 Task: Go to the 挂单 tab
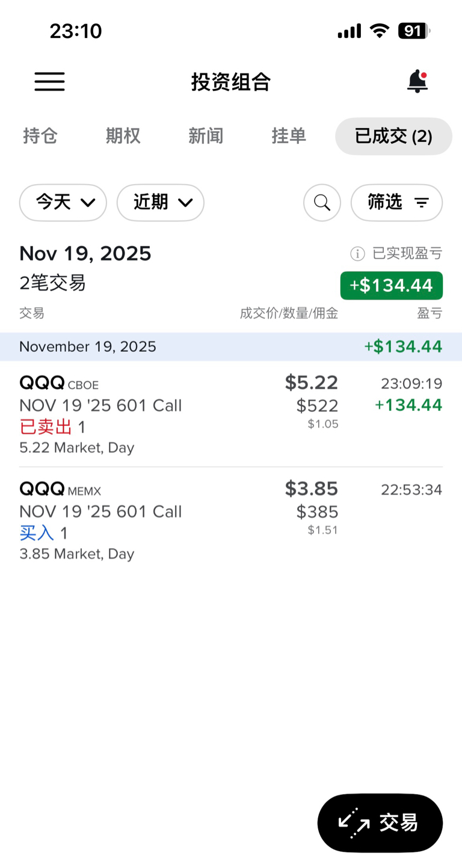point(289,136)
